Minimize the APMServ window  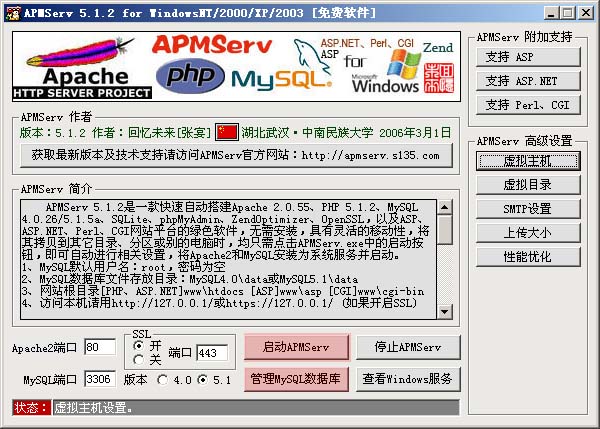[x=551, y=13]
